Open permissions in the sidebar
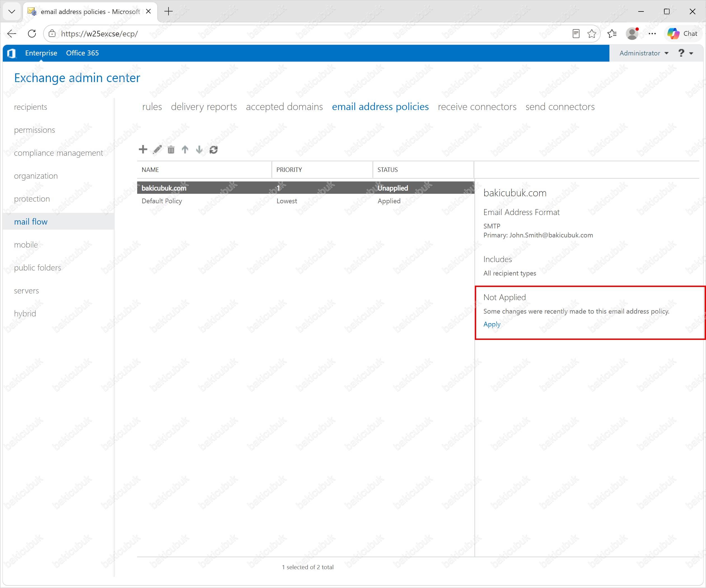Viewport: 706px width, 588px height. click(34, 130)
